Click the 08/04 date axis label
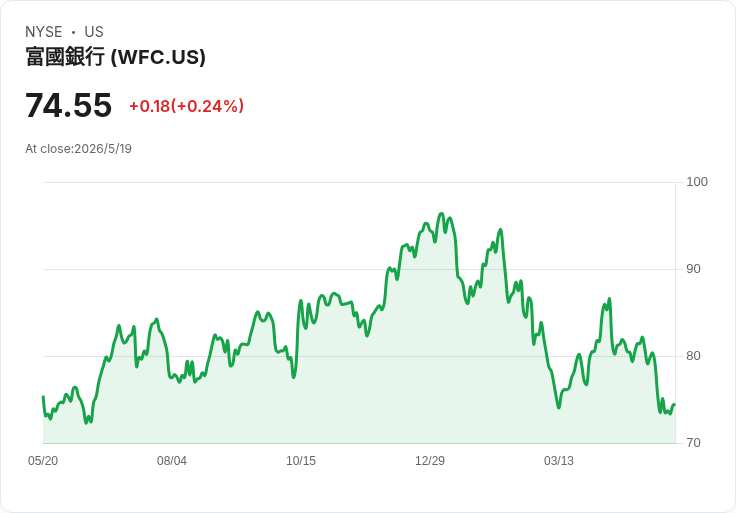The image size is (736, 513). pos(172,461)
